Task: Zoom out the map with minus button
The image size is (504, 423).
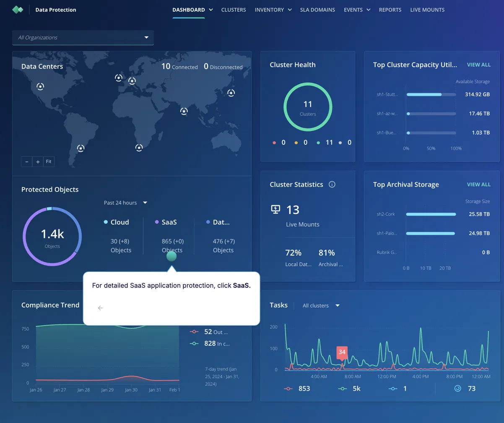Action: tap(26, 162)
